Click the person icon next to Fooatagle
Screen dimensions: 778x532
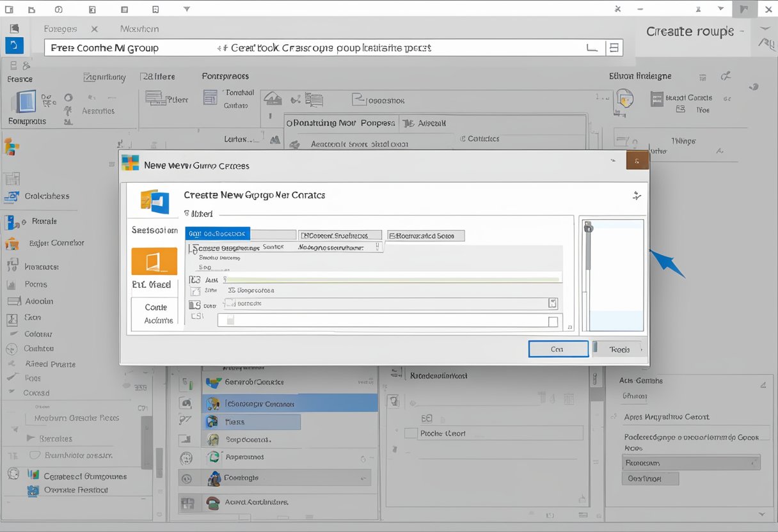click(214, 478)
